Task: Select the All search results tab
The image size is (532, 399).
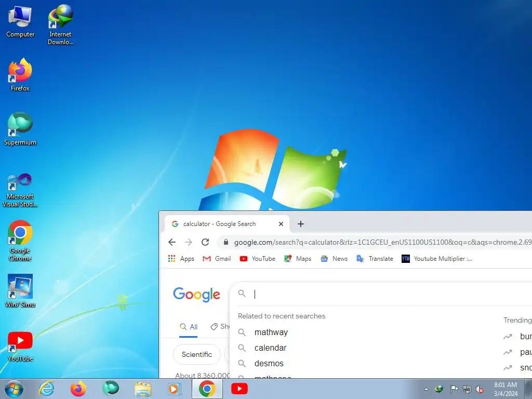Action: (189, 327)
